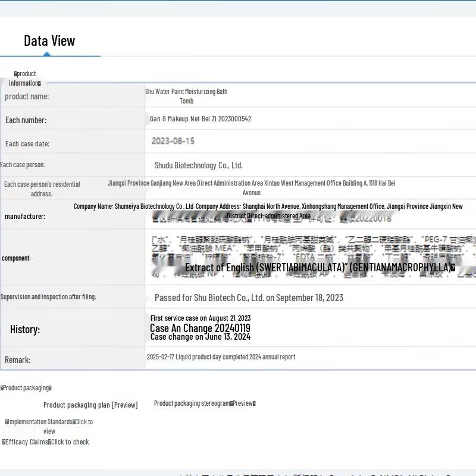Click the Jiangxi Province Ganjiang New Area address text
The height and width of the screenshot is (476, 476).
tap(251, 187)
